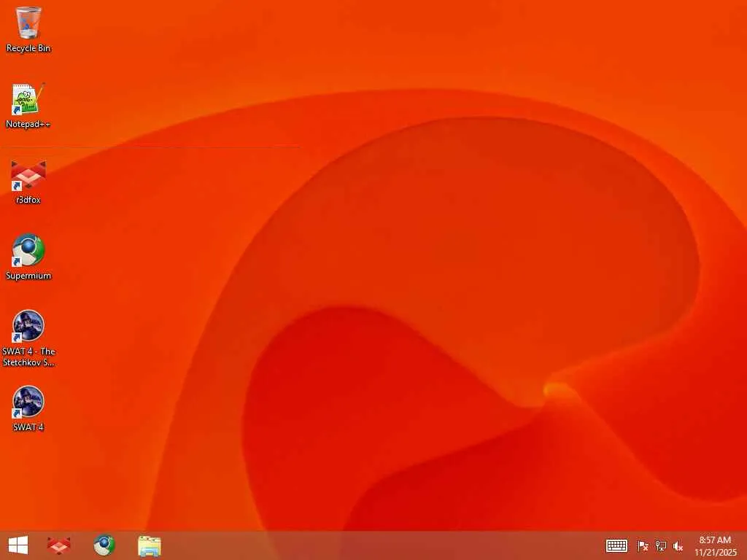This screenshot has height=560, width=747.
Task: Select the SWAT 4 - The Stetchkov shortcut
Action: coord(28,338)
